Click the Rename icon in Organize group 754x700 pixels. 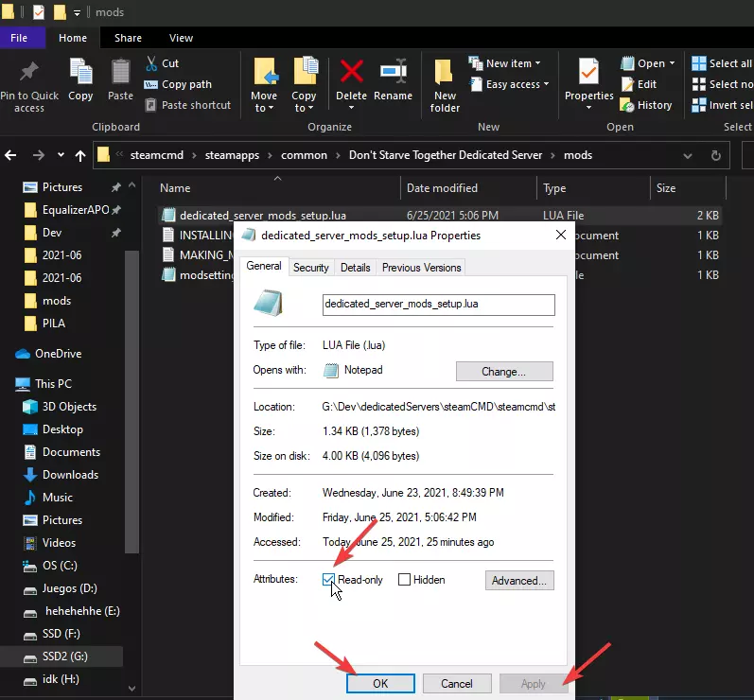click(393, 73)
